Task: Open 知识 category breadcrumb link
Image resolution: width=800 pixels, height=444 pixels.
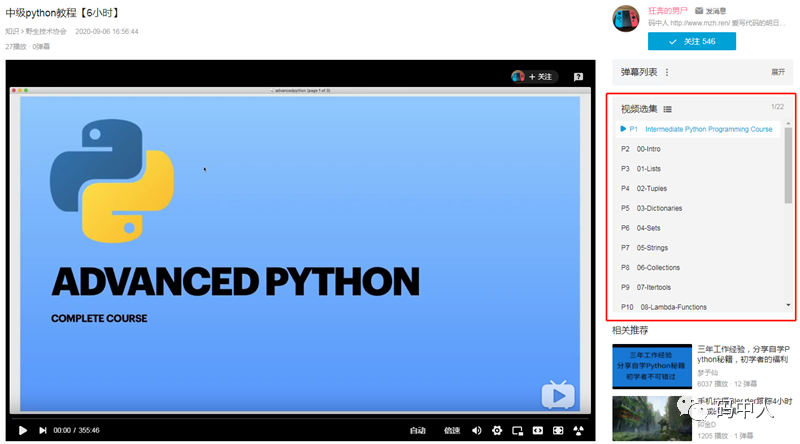Action: point(12,31)
